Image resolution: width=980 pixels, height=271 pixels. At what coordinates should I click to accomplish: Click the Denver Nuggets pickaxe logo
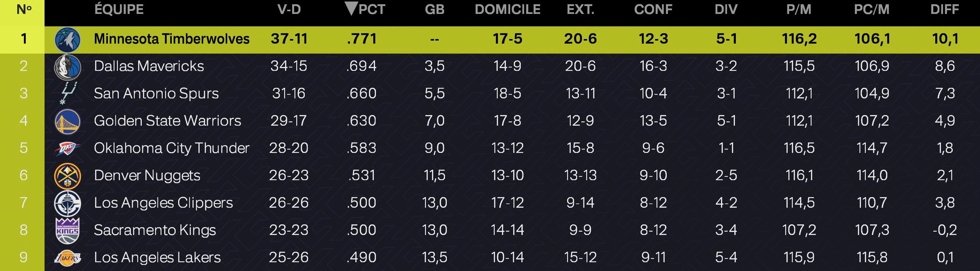click(x=67, y=176)
